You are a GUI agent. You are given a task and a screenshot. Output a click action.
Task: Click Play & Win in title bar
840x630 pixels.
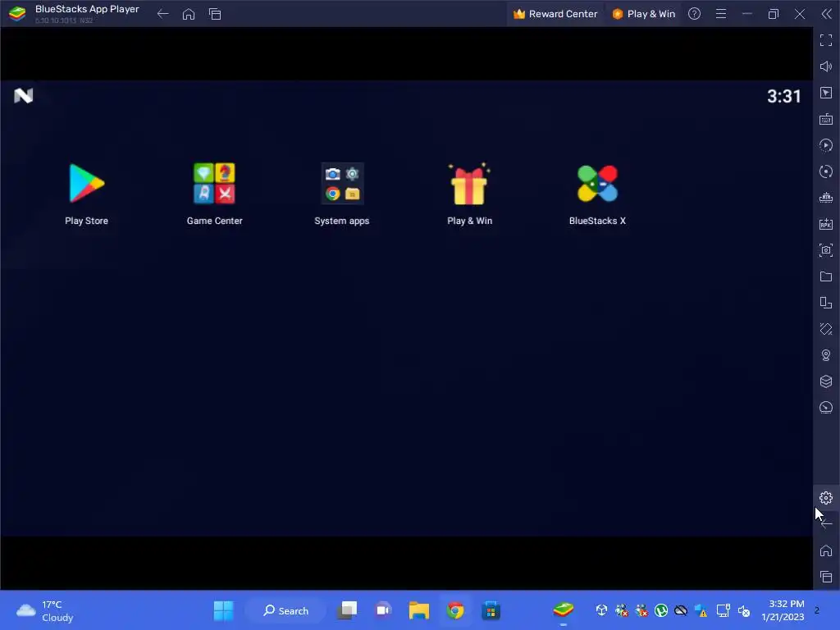[643, 14]
